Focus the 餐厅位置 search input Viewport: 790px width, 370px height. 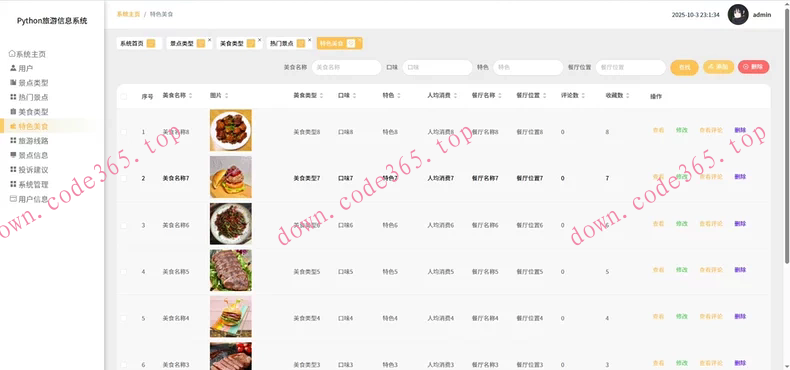pos(631,67)
